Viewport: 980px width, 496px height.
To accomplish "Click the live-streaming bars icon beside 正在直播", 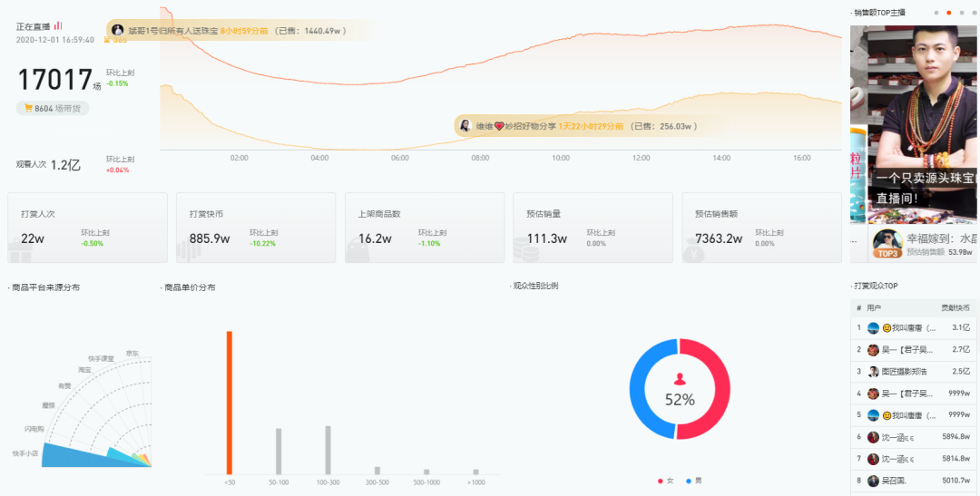I will pyautogui.click(x=58, y=25).
